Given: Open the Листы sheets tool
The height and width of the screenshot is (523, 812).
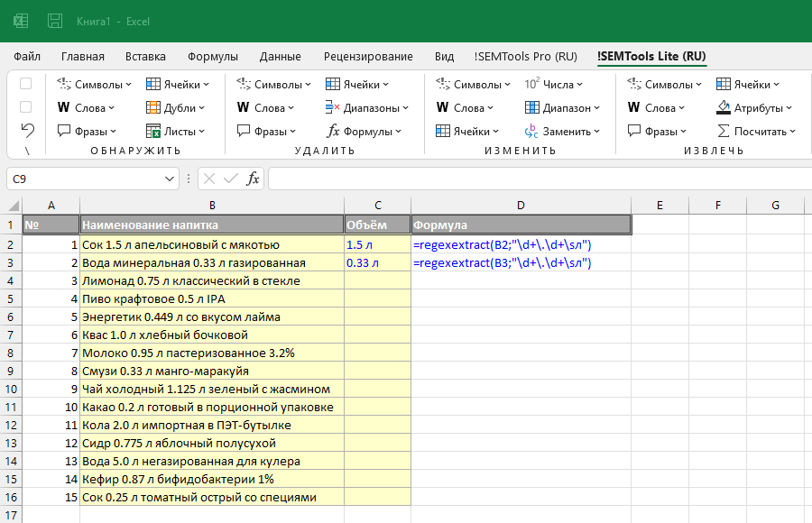Looking at the screenshot, I should [176, 131].
